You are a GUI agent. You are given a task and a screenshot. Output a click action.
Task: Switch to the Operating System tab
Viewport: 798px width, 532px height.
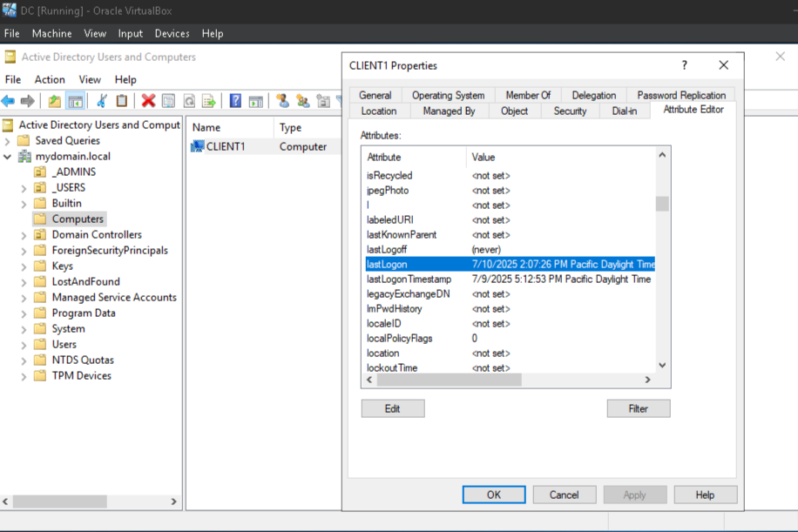click(448, 95)
